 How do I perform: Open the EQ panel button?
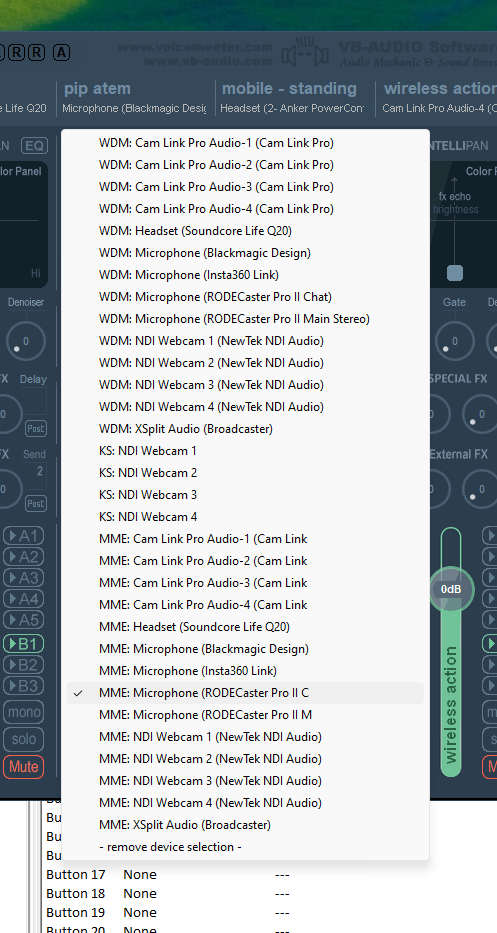35,146
